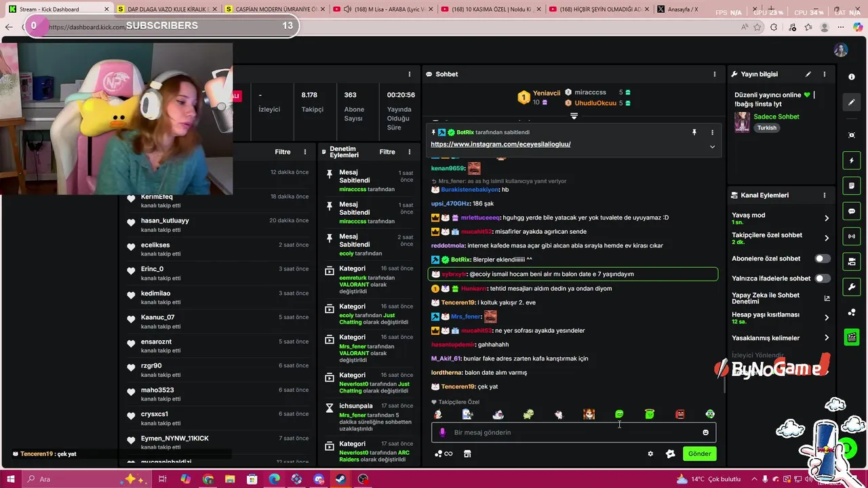Switch to DAP DLAGA VAZO KULE browser tab
Viewport: 868px width, 488px height.
167,9
